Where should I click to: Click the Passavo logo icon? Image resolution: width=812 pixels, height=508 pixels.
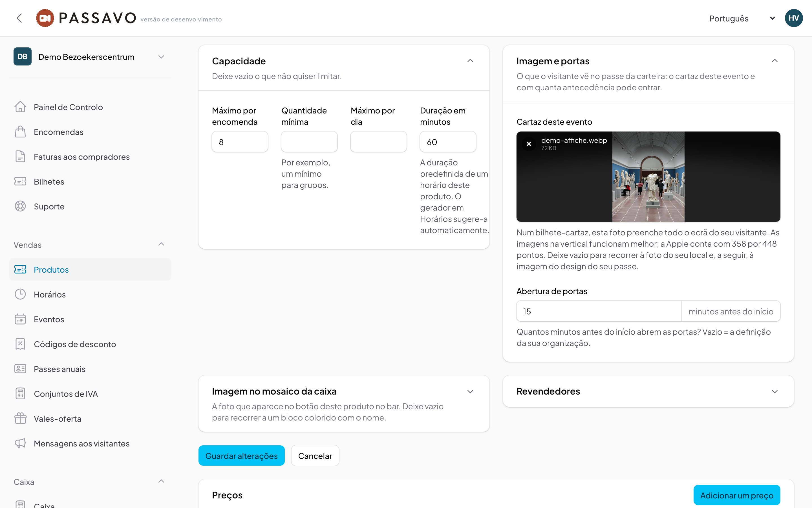pos(45,18)
